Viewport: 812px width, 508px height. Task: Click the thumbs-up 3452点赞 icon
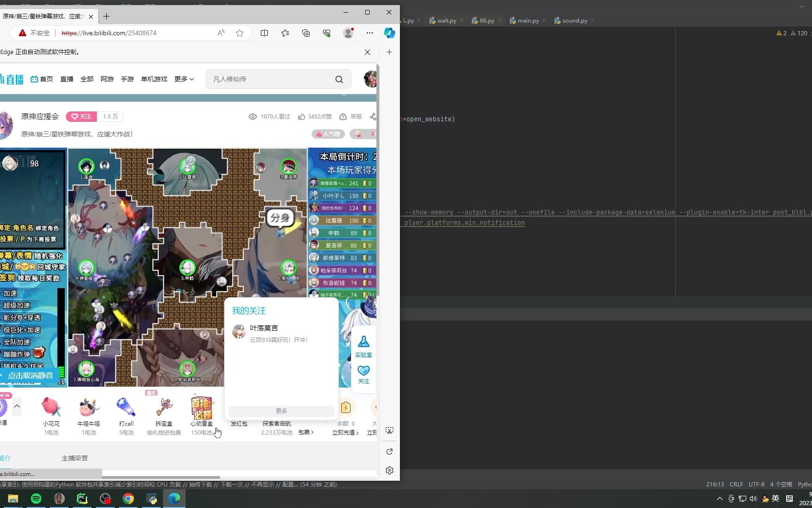302,117
